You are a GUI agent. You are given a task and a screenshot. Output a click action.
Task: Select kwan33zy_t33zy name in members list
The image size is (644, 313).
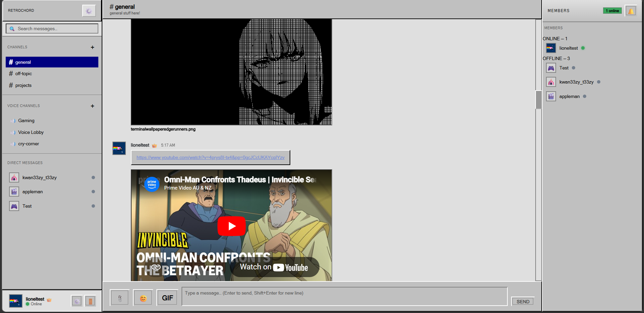[576, 82]
